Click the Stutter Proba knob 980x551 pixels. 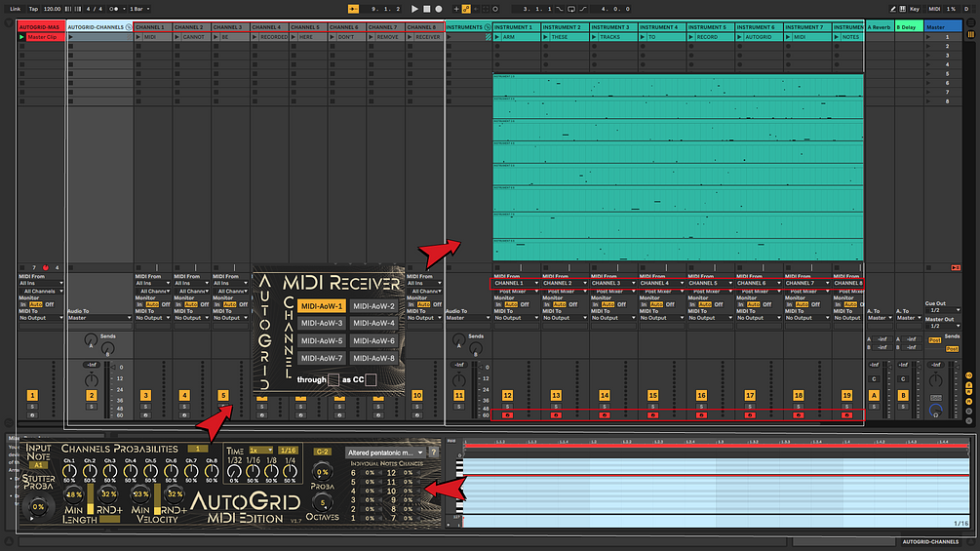(x=38, y=507)
